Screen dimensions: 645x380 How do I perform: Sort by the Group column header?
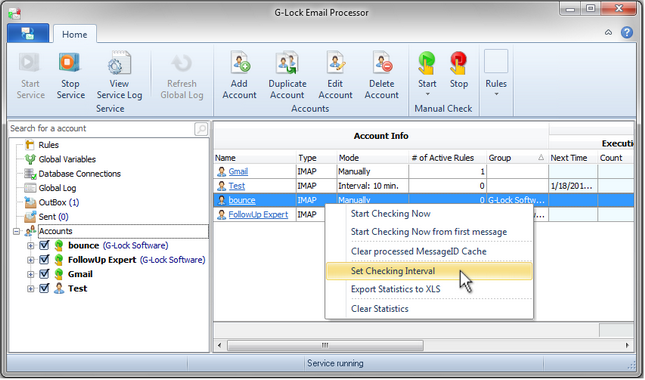click(x=517, y=158)
